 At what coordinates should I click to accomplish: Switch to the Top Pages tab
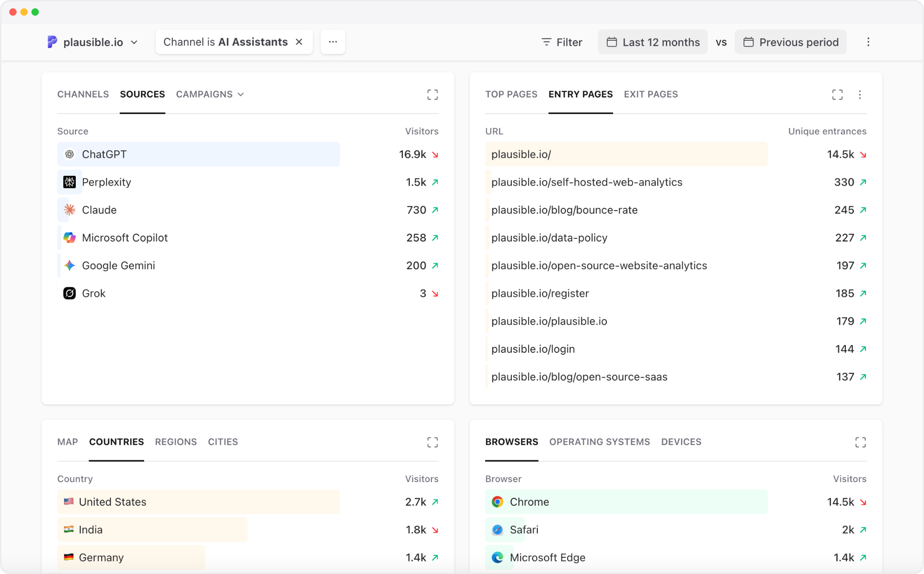pos(511,94)
